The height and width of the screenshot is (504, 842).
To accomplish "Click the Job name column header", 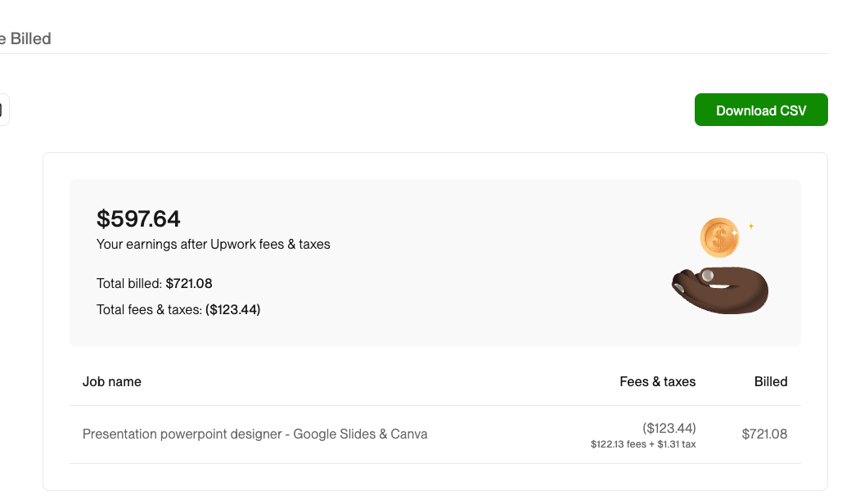I will coord(112,381).
